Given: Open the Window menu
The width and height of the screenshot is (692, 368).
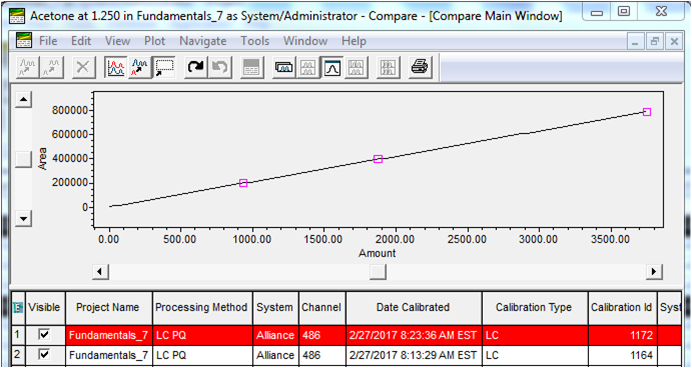Looking at the screenshot, I should 305,41.
